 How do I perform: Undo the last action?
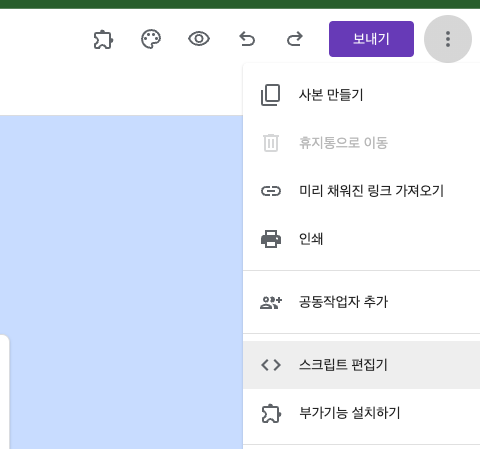tap(247, 39)
